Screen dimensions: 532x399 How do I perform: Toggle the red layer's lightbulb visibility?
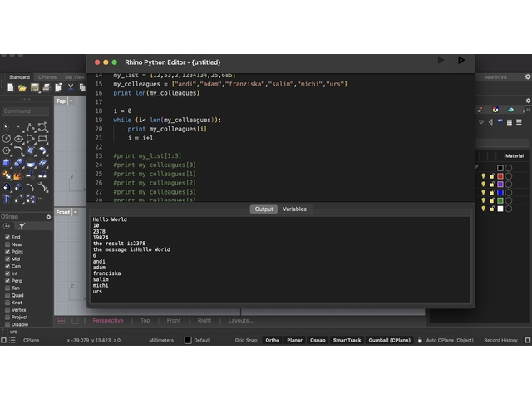(x=483, y=176)
